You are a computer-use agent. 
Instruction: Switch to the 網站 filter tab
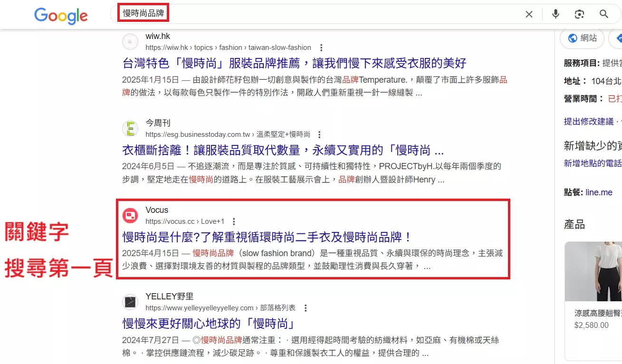tap(582, 38)
